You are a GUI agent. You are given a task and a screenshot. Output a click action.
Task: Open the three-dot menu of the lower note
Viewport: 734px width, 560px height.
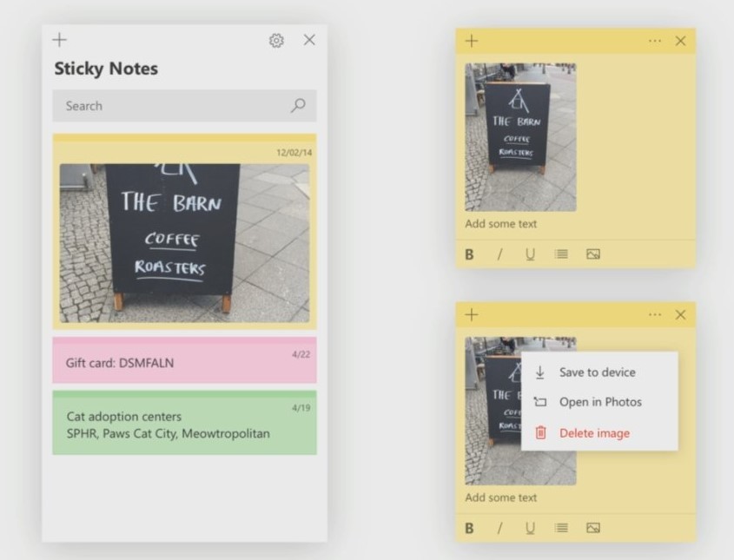pyautogui.click(x=655, y=315)
